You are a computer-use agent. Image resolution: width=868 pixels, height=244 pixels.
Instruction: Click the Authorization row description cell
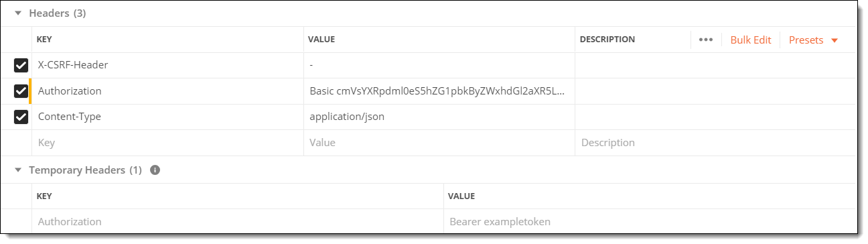coord(715,91)
